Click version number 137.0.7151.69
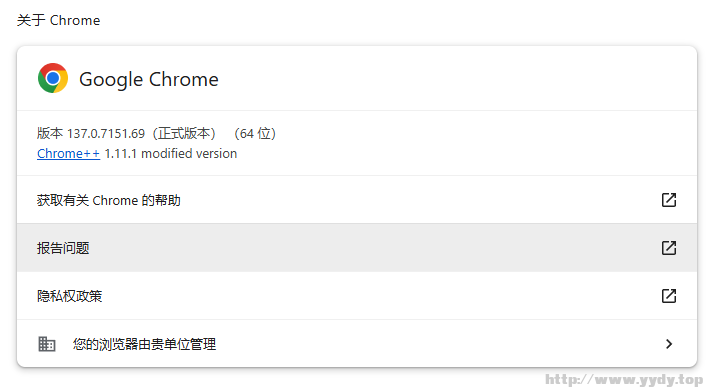 [x=106, y=134]
